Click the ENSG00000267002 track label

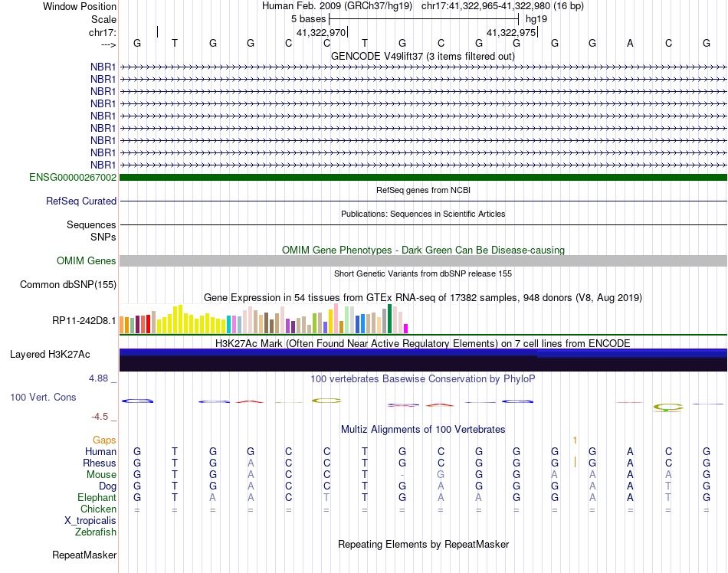coord(73,177)
